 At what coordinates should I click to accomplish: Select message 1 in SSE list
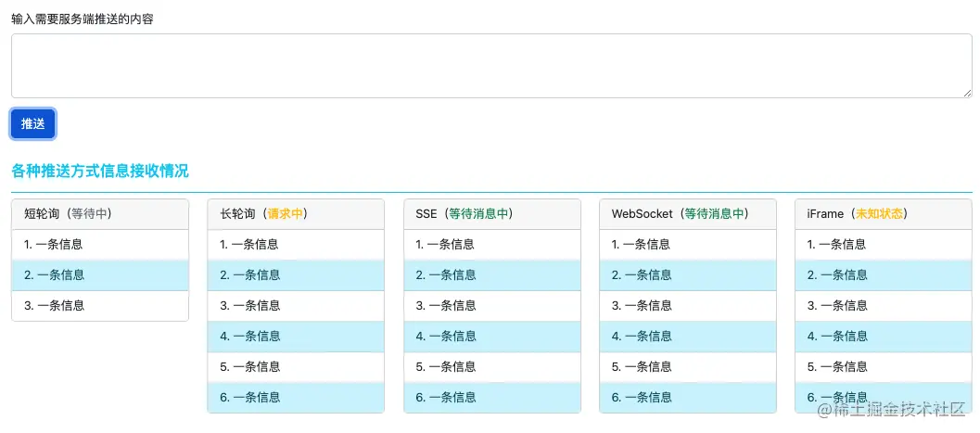pos(492,245)
